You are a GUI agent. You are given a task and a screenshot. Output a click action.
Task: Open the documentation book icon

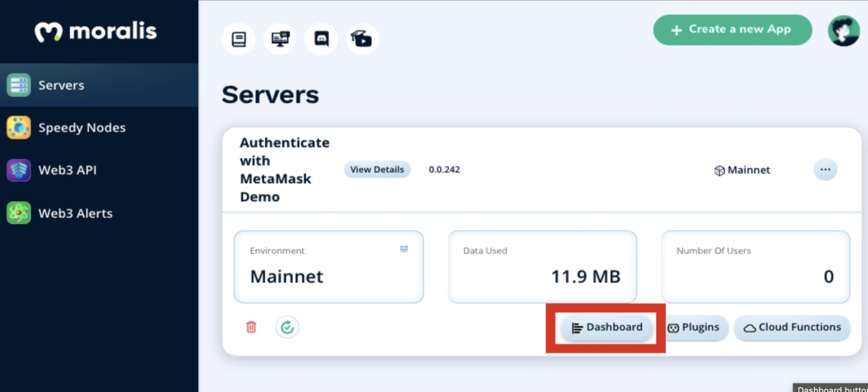238,39
